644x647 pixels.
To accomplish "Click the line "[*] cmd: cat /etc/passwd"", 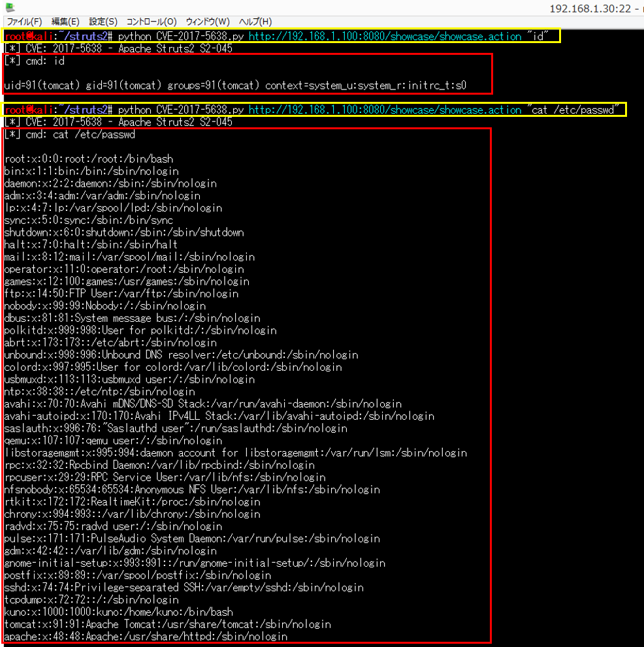I will (69, 134).
